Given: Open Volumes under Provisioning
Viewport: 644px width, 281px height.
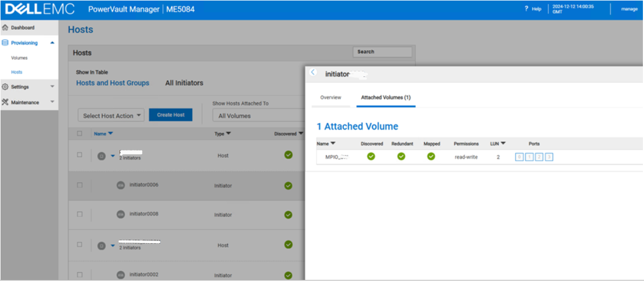Looking at the screenshot, I should click(19, 58).
